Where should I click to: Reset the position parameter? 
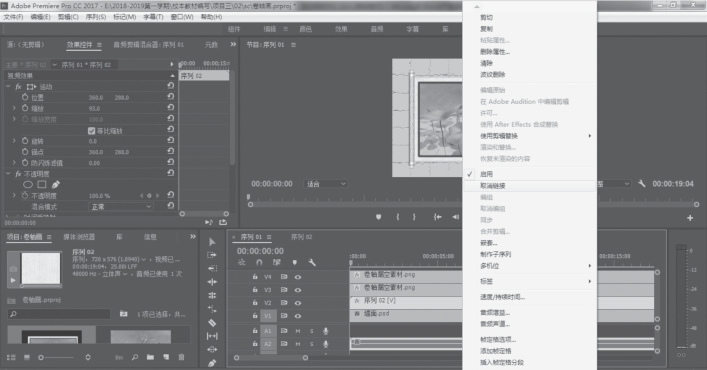pyautogui.click(x=170, y=96)
